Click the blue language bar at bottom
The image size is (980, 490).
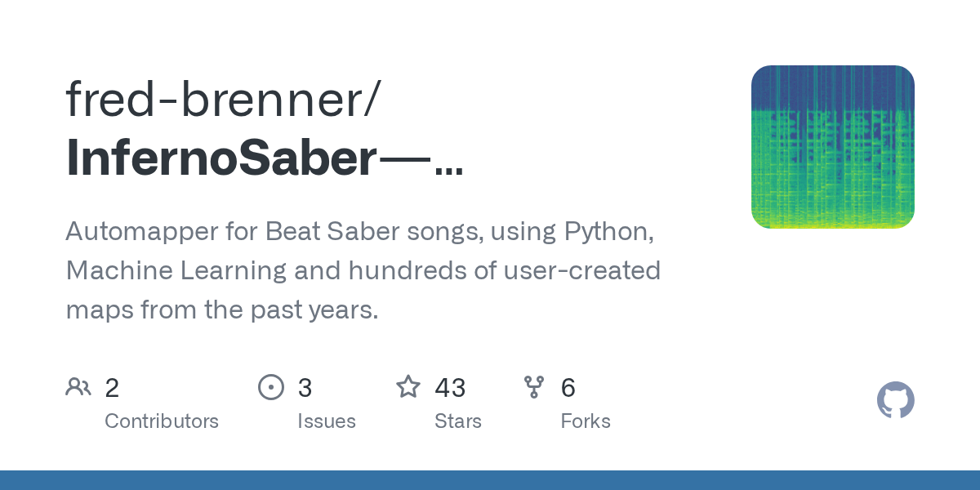[490, 480]
